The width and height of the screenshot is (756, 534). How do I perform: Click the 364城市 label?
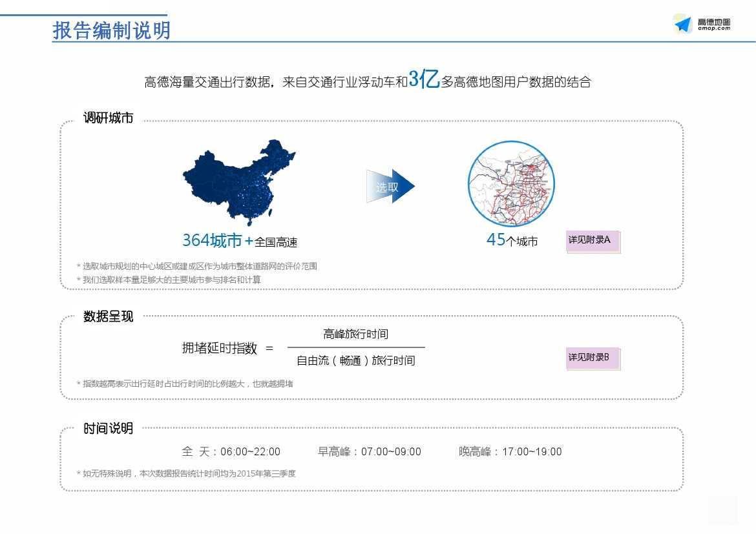coord(212,241)
